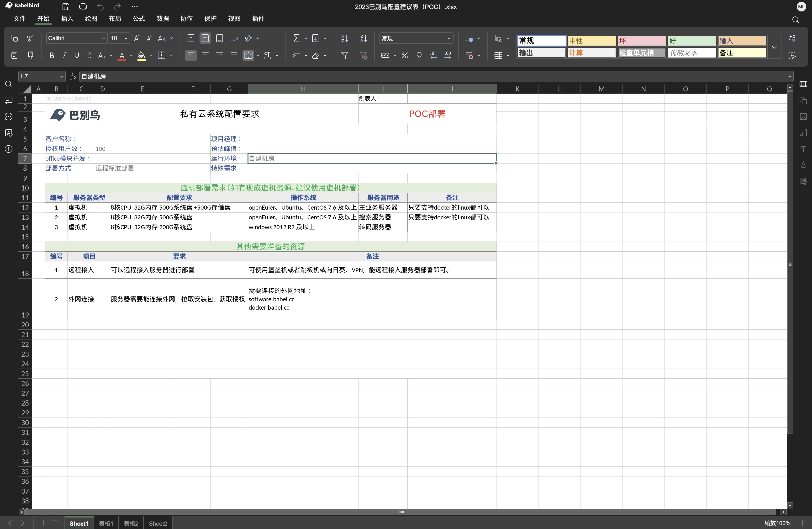Open the 文件 menu

tap(19, 19)
